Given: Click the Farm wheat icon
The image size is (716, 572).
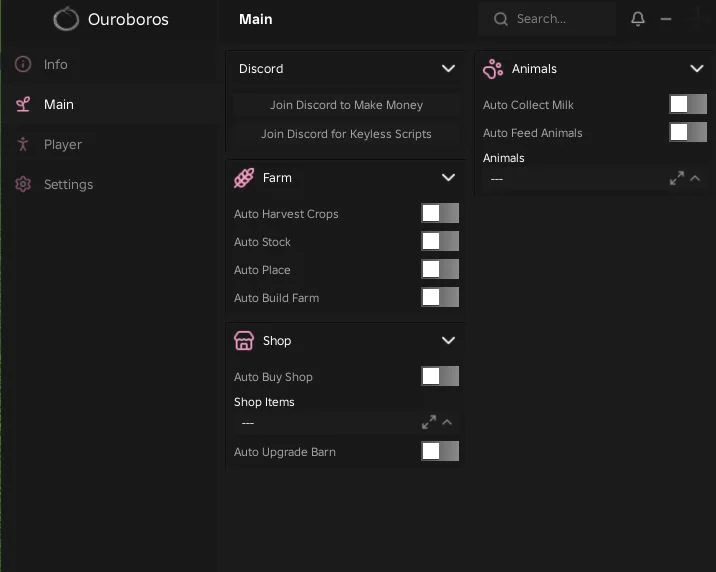Looking at the screenshot, I should coord(244,178).
